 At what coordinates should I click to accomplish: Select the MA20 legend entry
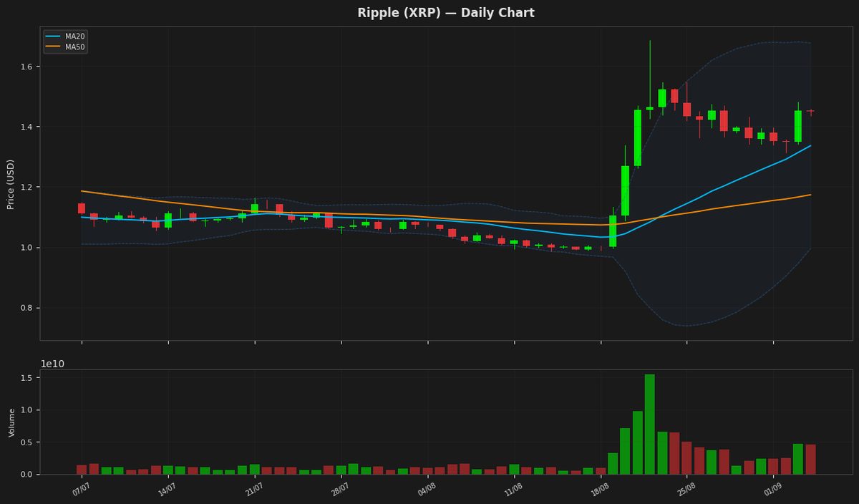[x=64, y=37]
